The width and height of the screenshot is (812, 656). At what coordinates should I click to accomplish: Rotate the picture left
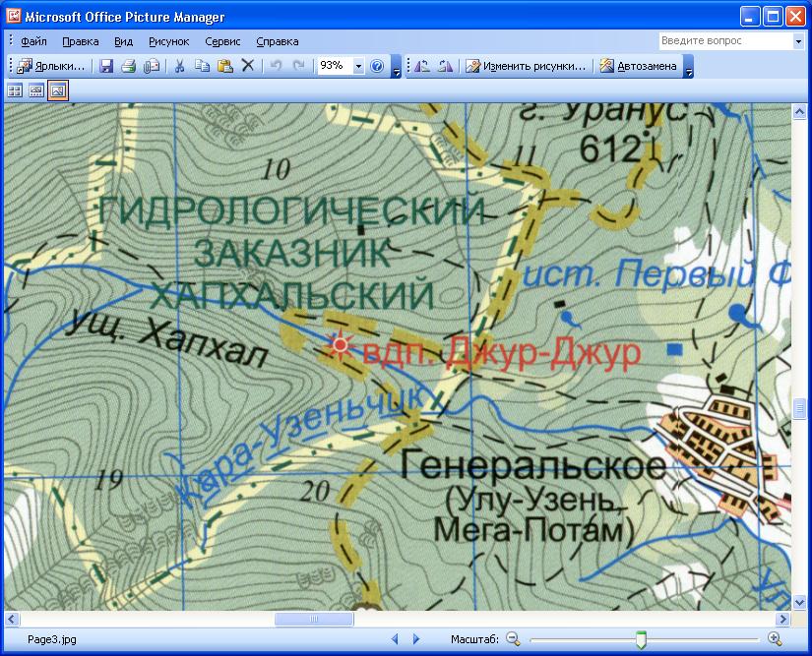(422, 66)
